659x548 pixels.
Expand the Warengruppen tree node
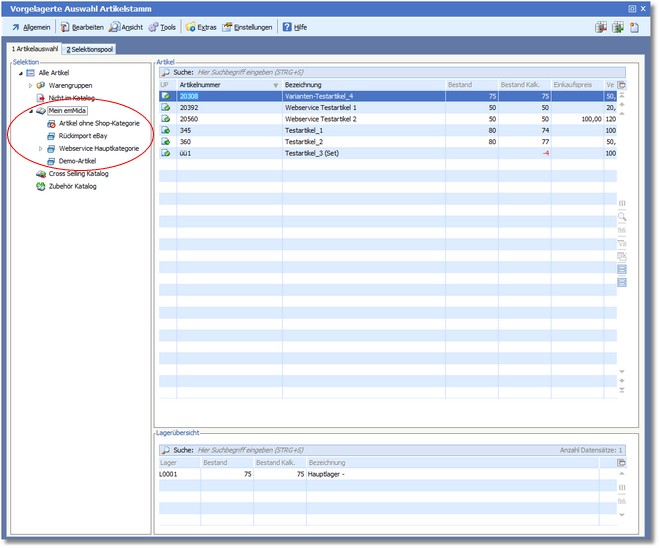30,86
